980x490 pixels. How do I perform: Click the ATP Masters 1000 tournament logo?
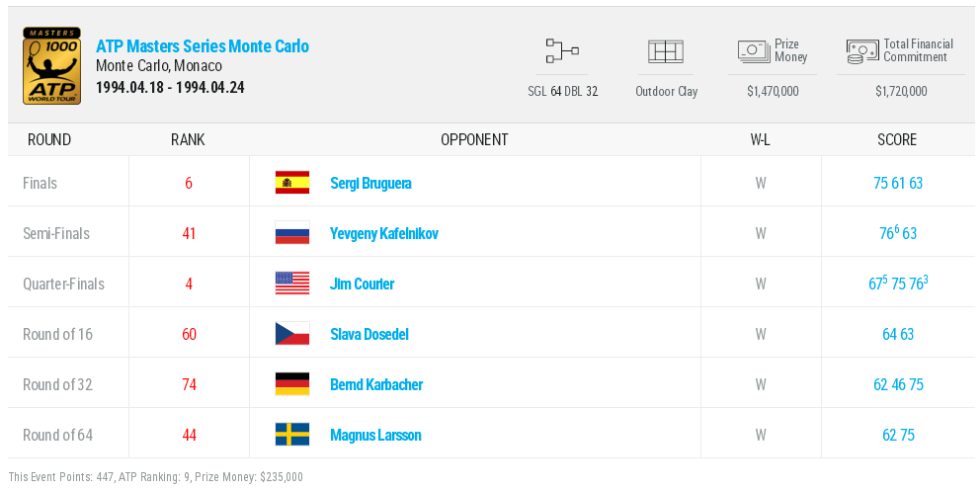coord(51,66)
